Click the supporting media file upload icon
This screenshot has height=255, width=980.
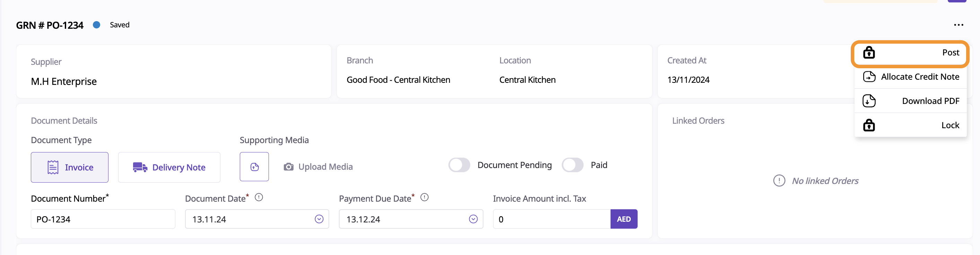(x=254, y=167)
